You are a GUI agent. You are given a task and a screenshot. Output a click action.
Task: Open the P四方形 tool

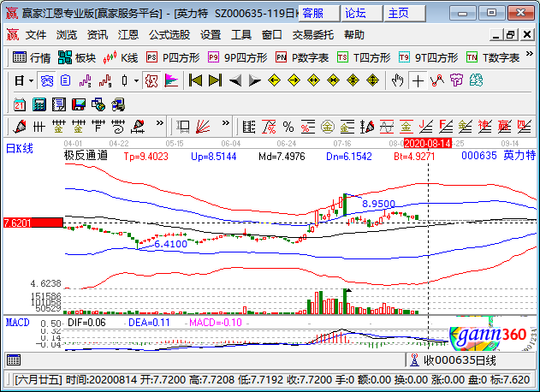pos(173,57)
